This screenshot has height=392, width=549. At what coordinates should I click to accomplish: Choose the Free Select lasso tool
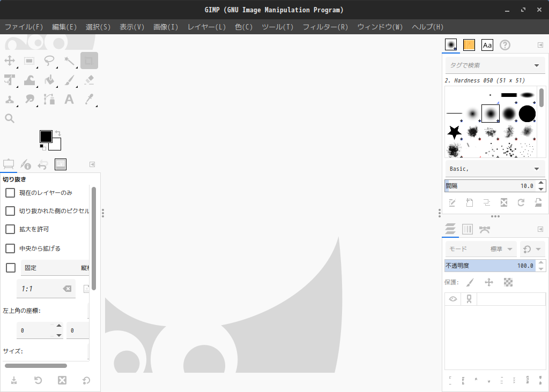click(x=49, y=61)
